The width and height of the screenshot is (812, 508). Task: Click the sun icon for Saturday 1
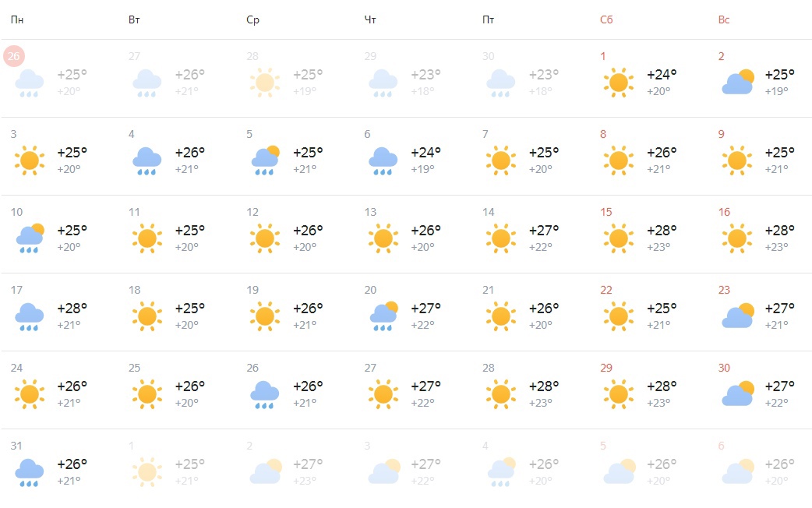pos(618,83)
